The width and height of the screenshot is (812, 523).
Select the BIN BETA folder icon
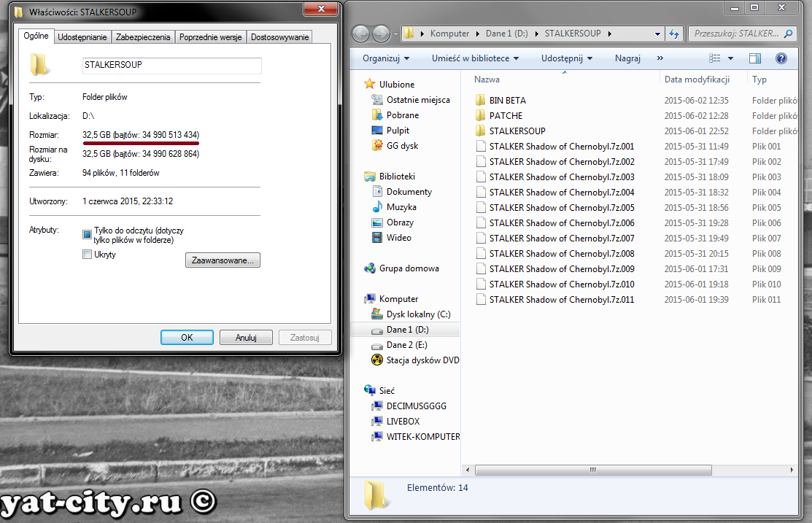[481, 100]
